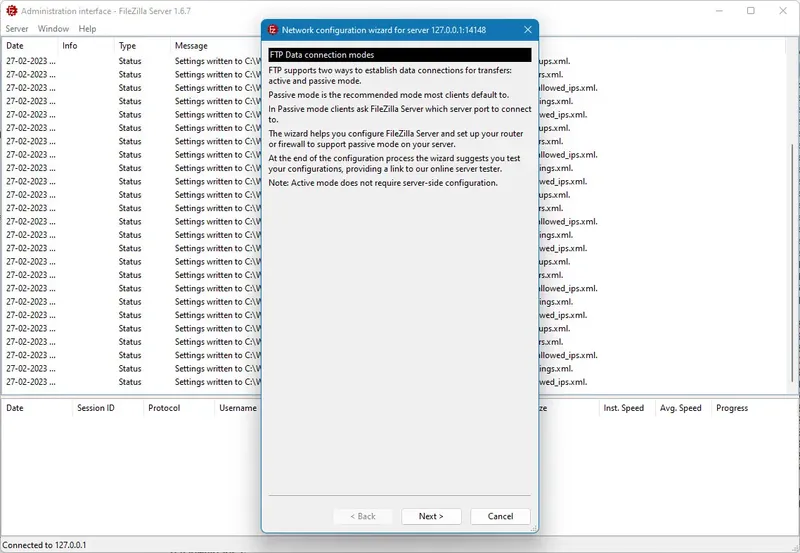
Task: Click the Progress column header
Action: click(732, 408)
